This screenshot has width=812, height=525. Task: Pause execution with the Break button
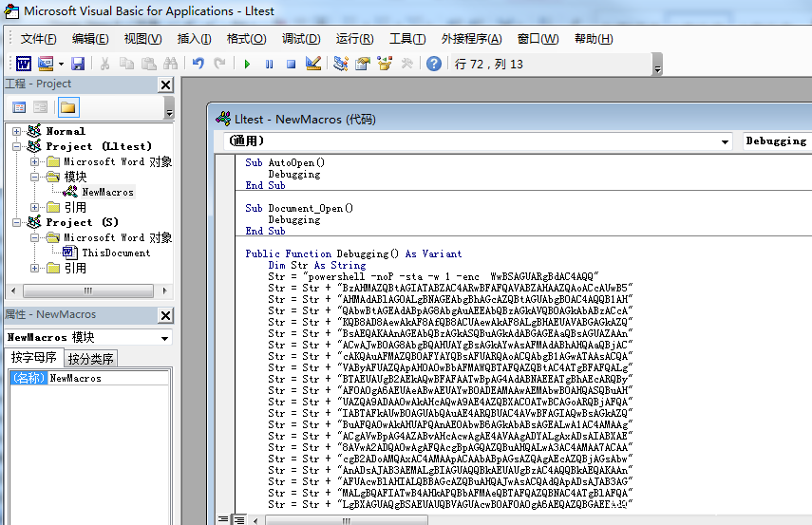(270, 64)
